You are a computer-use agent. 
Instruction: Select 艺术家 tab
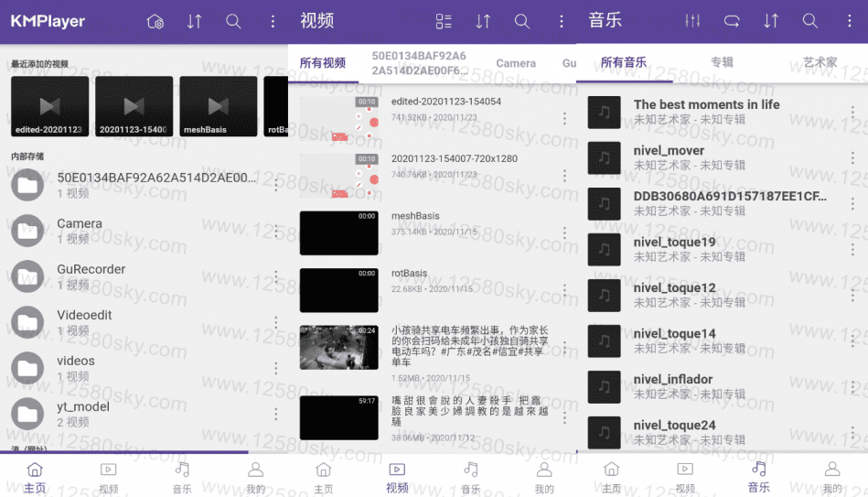820,62
